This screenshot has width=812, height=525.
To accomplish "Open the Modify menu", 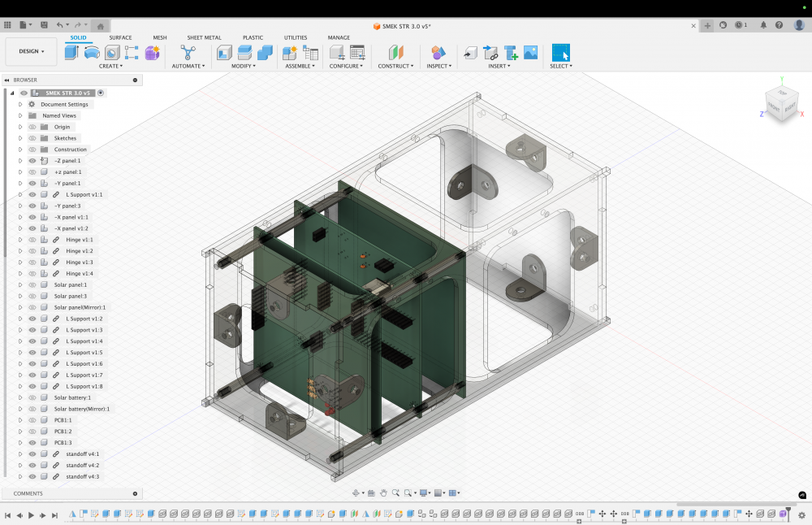I will click(243, 66).
